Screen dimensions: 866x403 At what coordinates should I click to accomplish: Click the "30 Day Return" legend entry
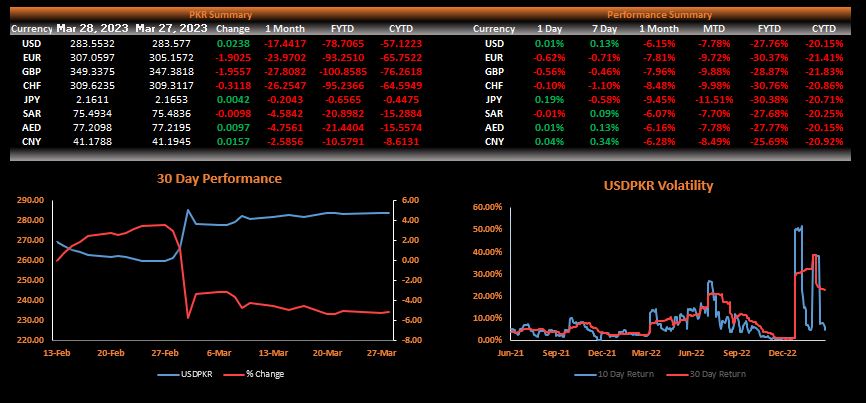coord(707,374)
